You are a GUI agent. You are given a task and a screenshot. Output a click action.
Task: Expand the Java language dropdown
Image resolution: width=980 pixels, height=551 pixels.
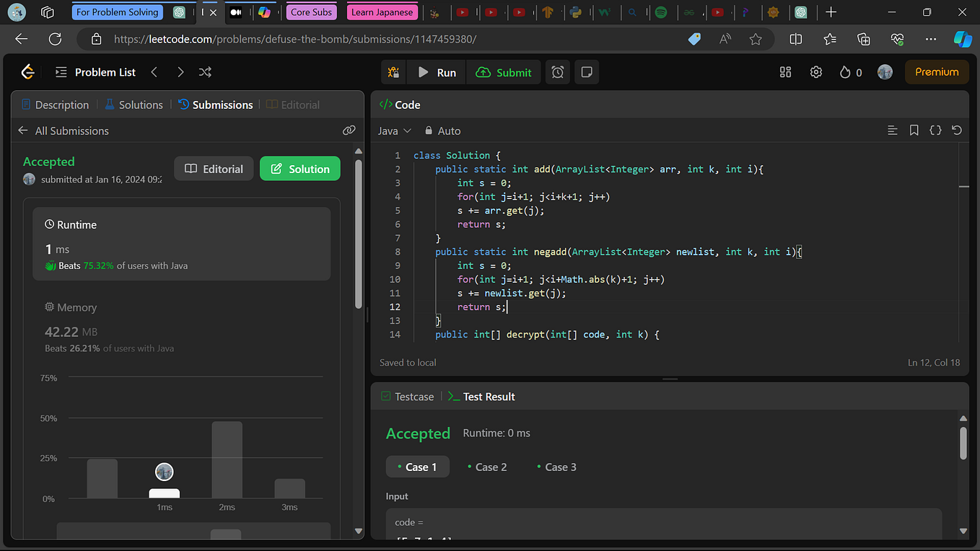[394, 131]
